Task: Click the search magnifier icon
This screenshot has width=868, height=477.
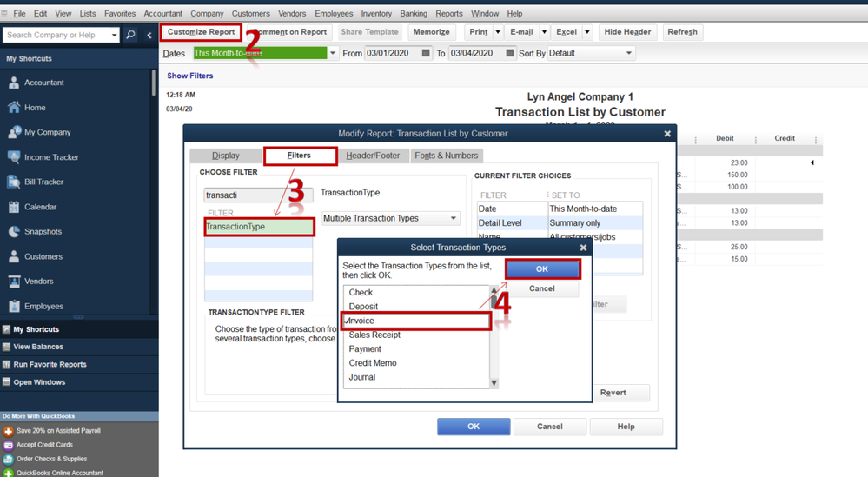Action: (130, 35)
